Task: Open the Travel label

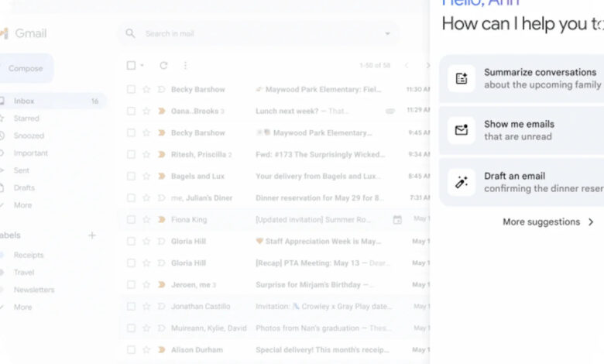Action: click(24, 273)
